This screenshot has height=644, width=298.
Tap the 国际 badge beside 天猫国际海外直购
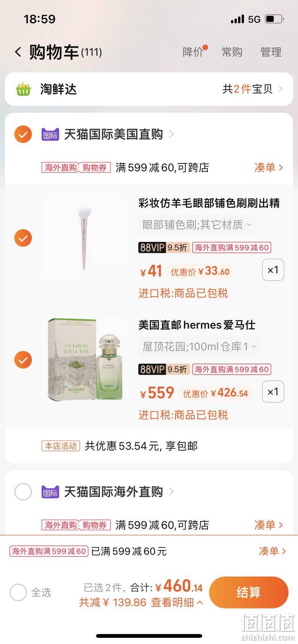pos(50,492)
